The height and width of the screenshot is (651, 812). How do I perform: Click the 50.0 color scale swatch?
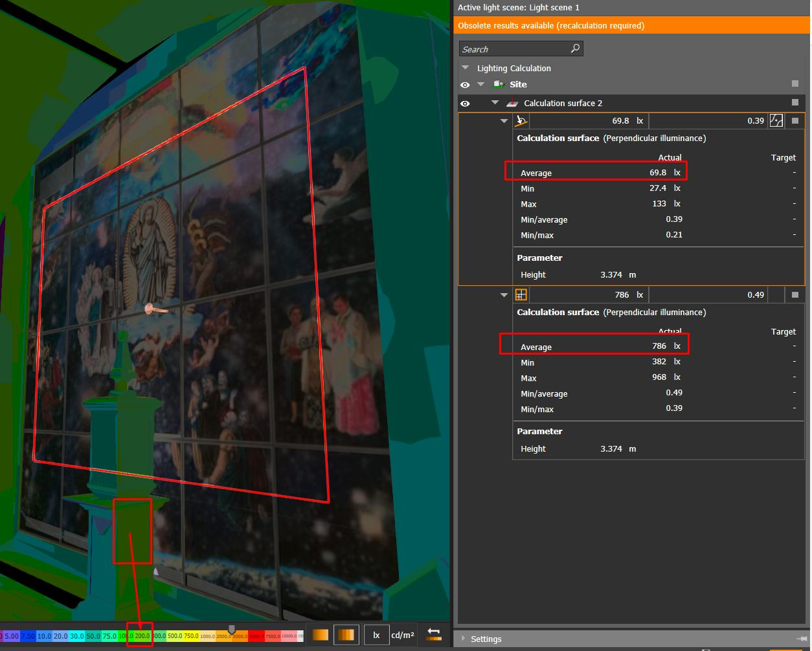point(93,636)
